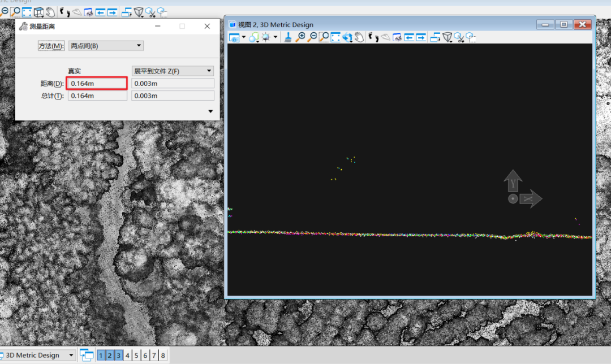
Task: Click the 总计(T) true value field 0.164m
Action: [97, 96]
